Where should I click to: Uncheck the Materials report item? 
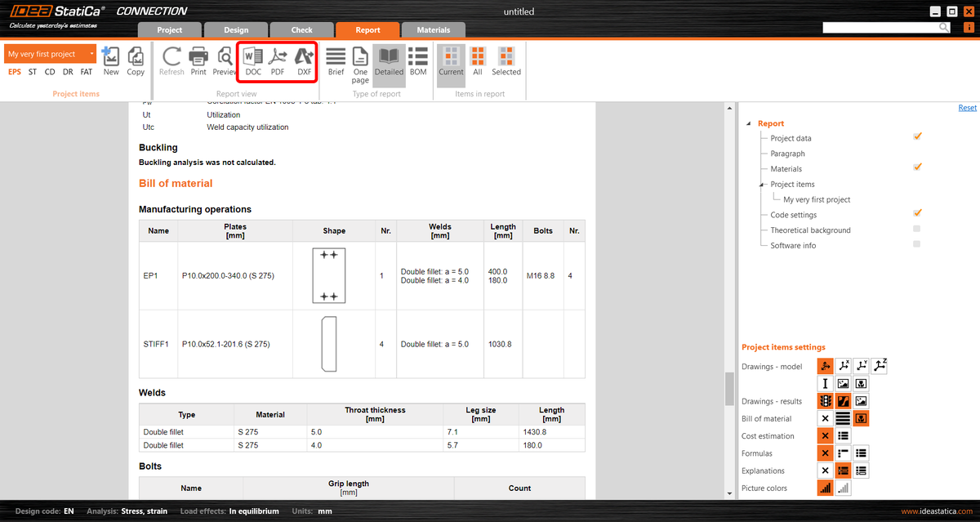coord(916,168)
